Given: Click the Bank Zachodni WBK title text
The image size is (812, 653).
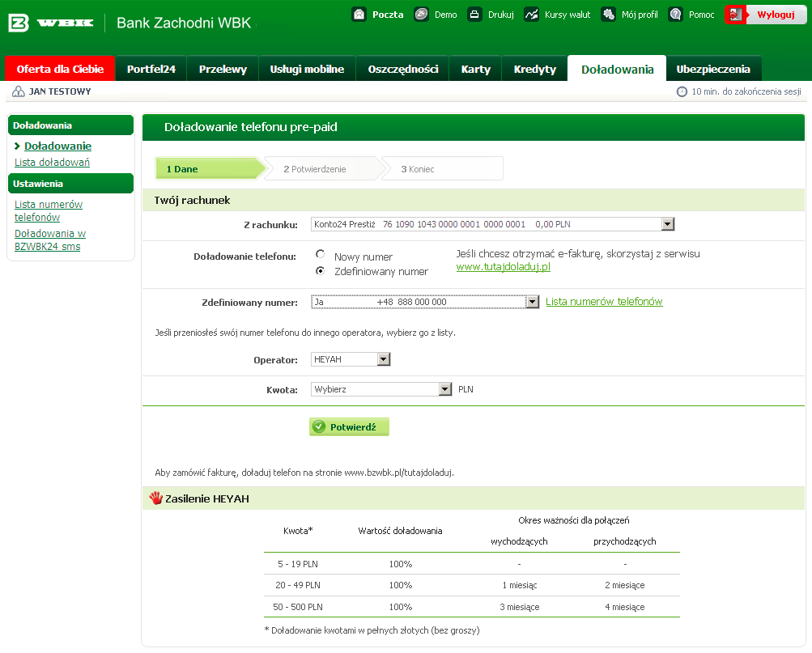Looking at the screenshot, I should click(184, 23).
